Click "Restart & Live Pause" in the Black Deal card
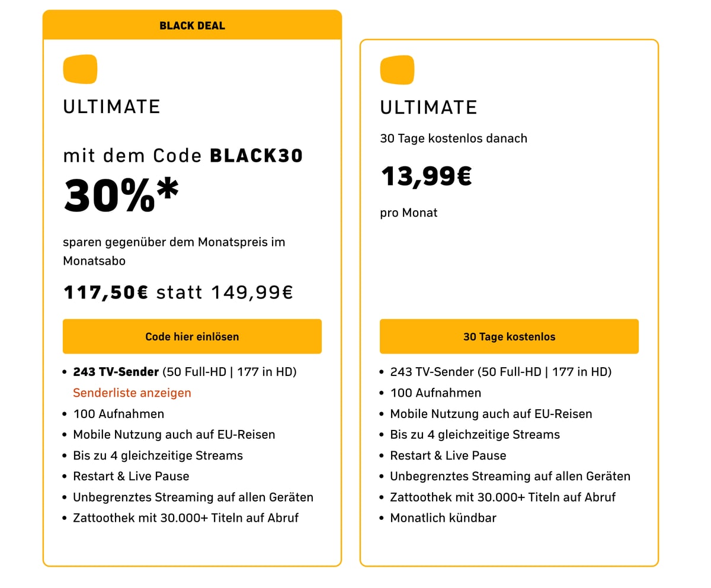Viewport: 711px width, 588px height. click(x=131, y=476)
